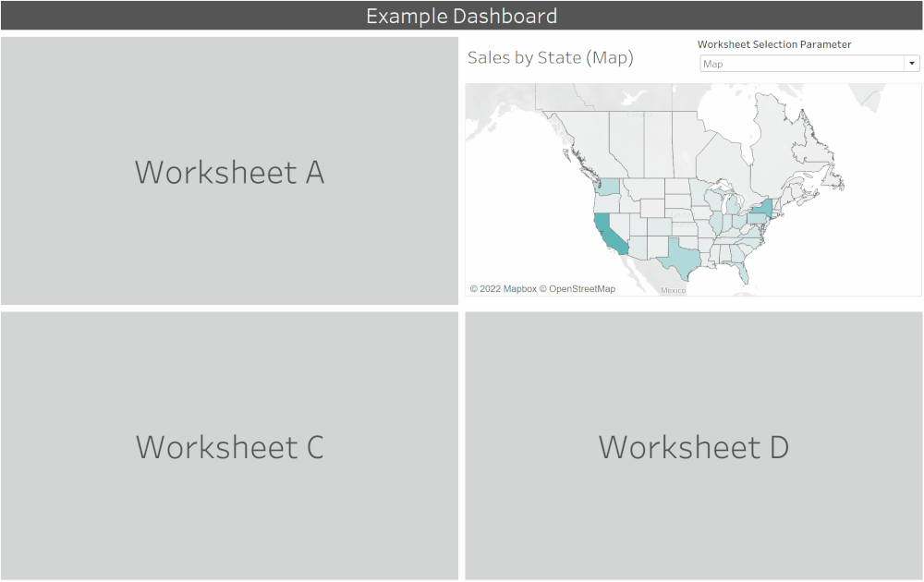Click the Example Dashboard title banner
924x582 pixels.
tap(462, 16)
